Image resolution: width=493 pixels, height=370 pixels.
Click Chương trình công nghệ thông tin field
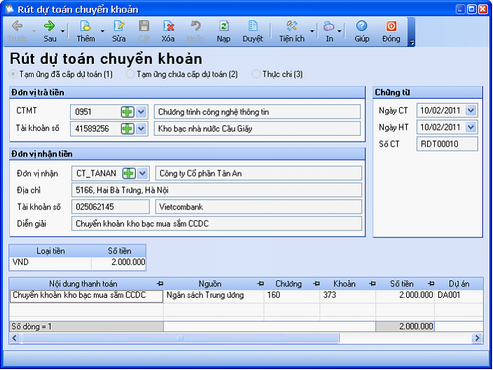click(257, 112)
